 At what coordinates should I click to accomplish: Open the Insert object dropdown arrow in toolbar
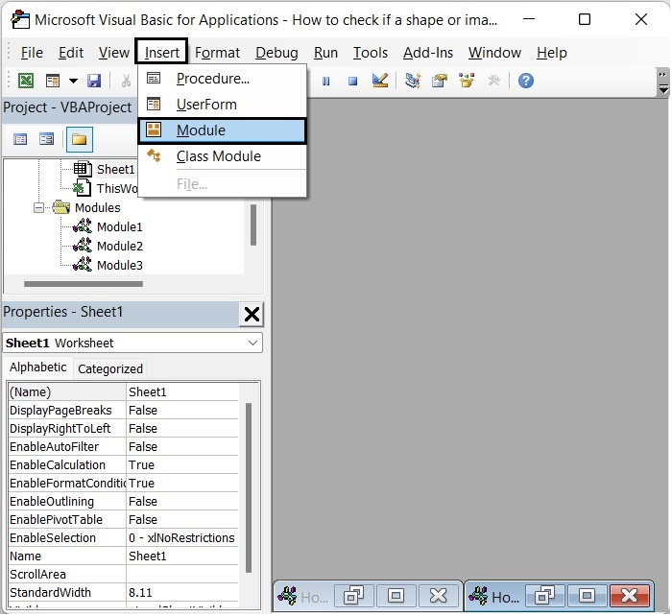73,81
